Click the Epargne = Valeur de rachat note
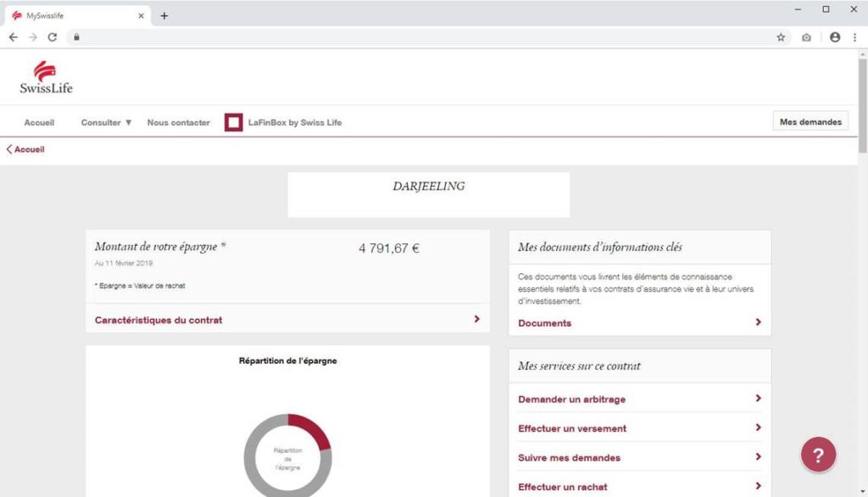This screenshot has height=497, width=868. 140,286
